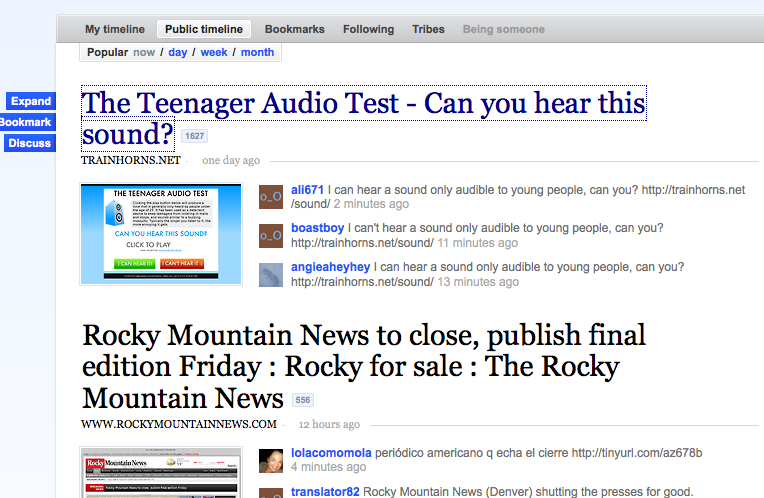The width and height of the screenshot is (764, 498).
Task: Click the Expand button
Action: (x=31, y=101)
